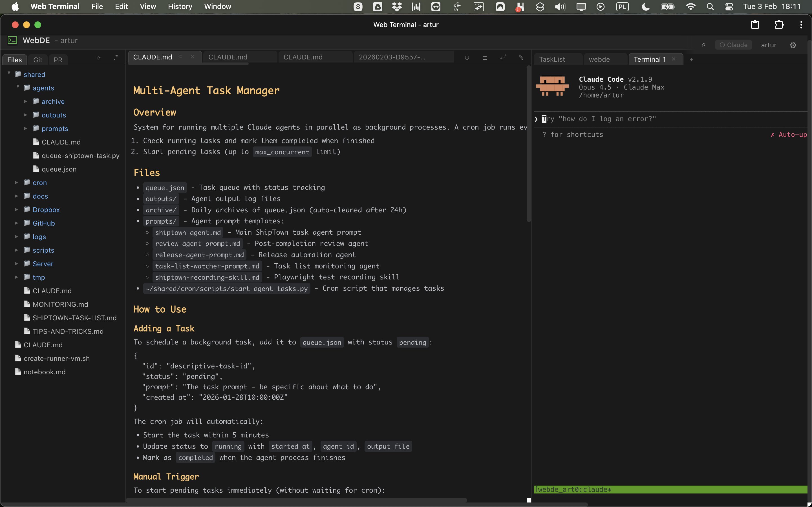Refresh the file tree with the reload icon
The width and height of the screenshot is (812, 507).
coord(98,58)
